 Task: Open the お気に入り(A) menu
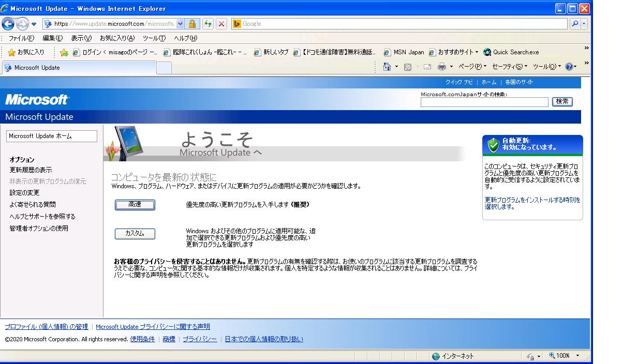(x=117, y=38)
